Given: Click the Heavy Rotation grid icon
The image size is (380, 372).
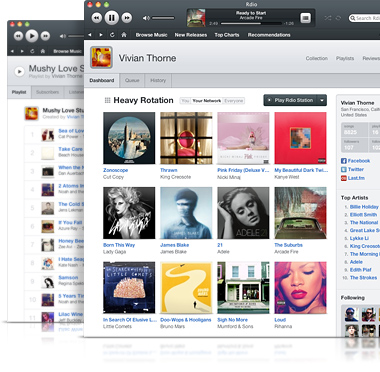Looking at the screenshot, I should [107, 100].
